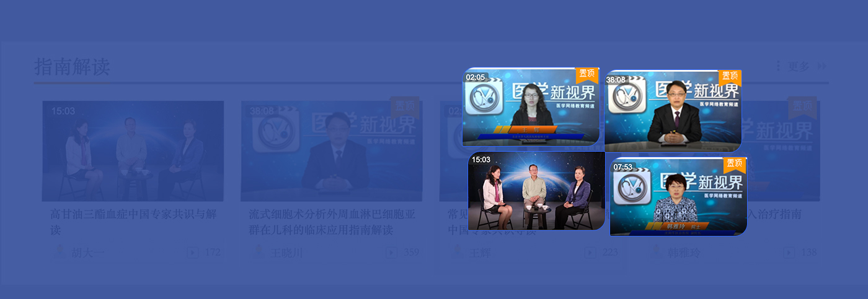Click the author avatar icon beside 王辉
868x299 pixels.
coord(458,252)
